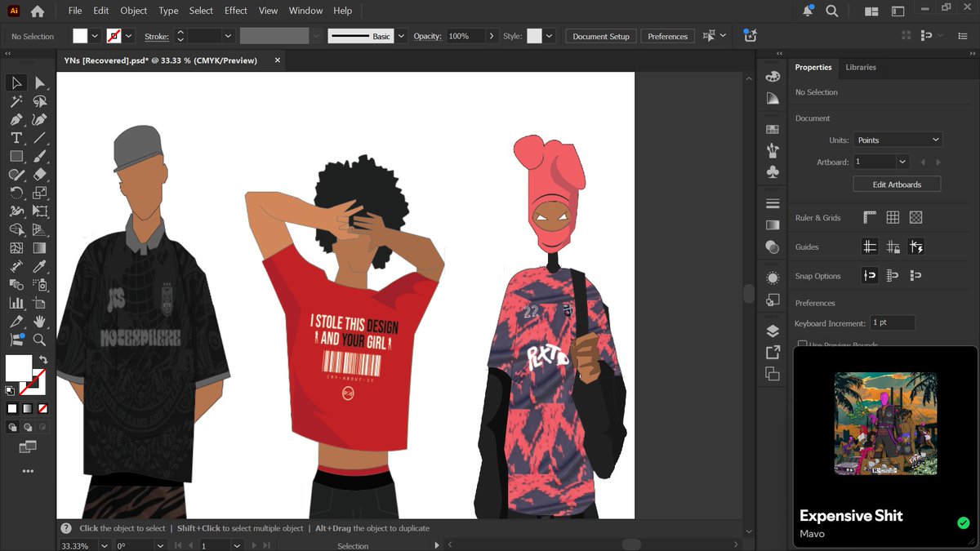980x551 pixels.
Task: Open the Edit Toolbar three dots
Action: pos(28,471)
